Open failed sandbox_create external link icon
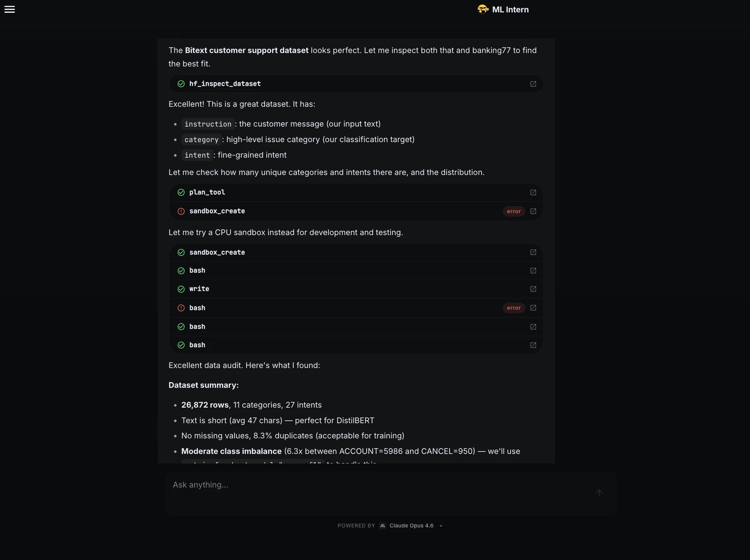Image resolution: width=750 pixels, height=560 pixels. pyautogui.click(x=533, y=211)
